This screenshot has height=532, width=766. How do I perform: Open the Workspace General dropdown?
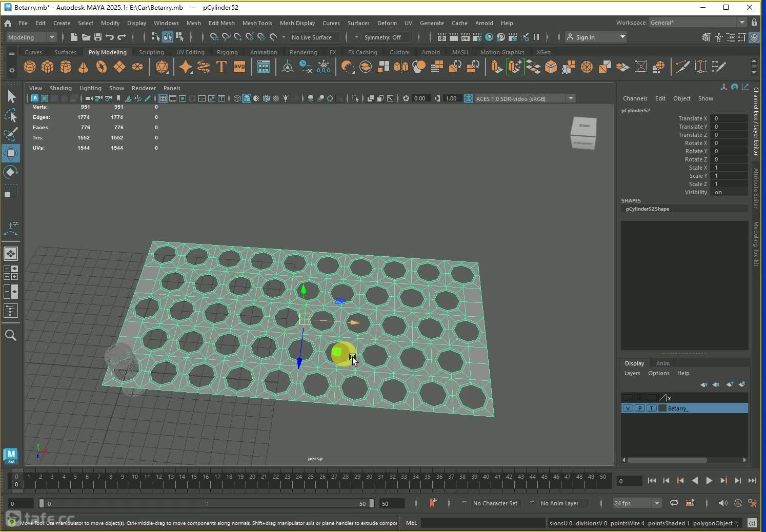(x=697, y=23)
